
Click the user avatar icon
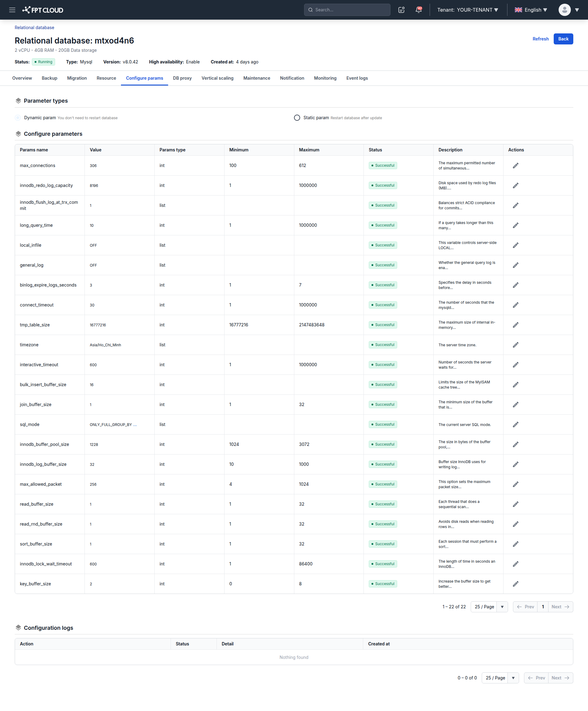pyautogui.click(x=564, y=10)
